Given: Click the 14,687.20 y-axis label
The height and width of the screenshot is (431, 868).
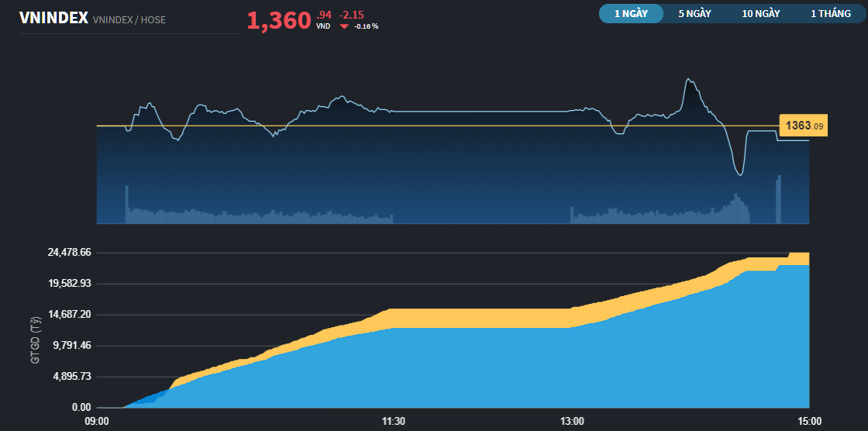Looking at the screenshot, I should (x=70, y=315).
